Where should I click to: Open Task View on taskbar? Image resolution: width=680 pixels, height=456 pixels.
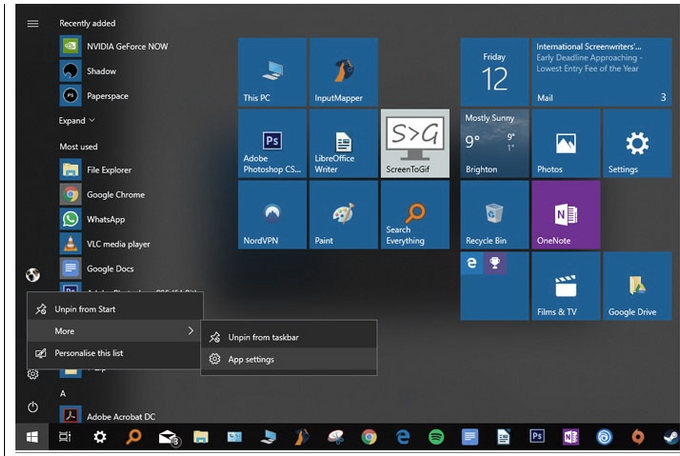[65, 437]
